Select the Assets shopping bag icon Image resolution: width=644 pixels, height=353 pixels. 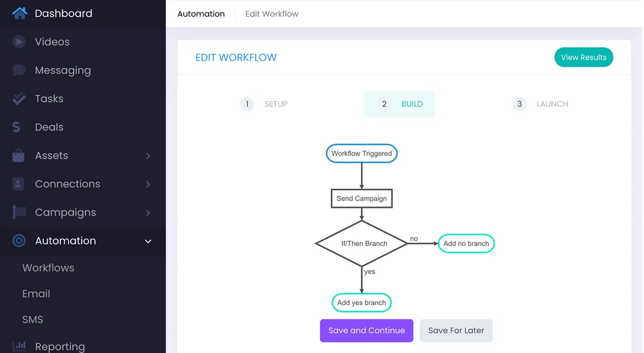pyautogui.click(x=19, y=156)
